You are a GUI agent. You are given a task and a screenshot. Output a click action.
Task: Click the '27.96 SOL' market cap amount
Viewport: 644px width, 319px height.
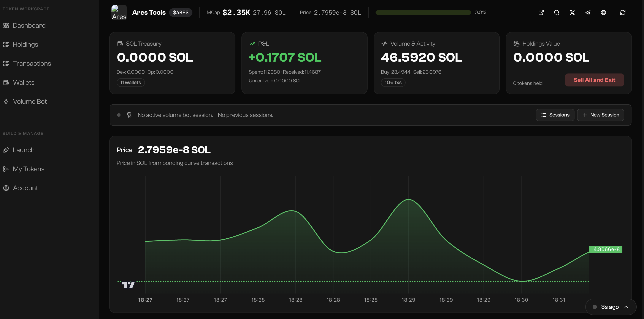point(269,13)
